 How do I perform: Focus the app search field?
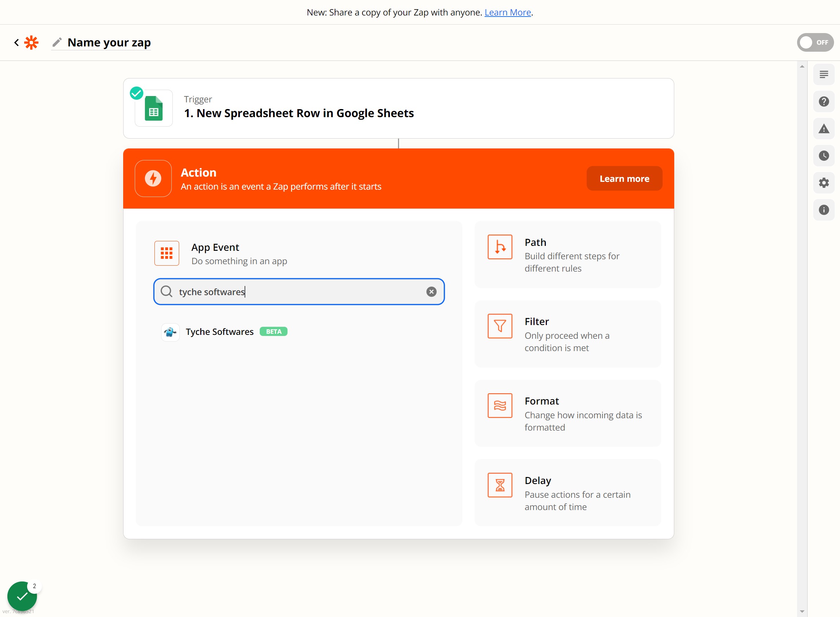point(299,292)
